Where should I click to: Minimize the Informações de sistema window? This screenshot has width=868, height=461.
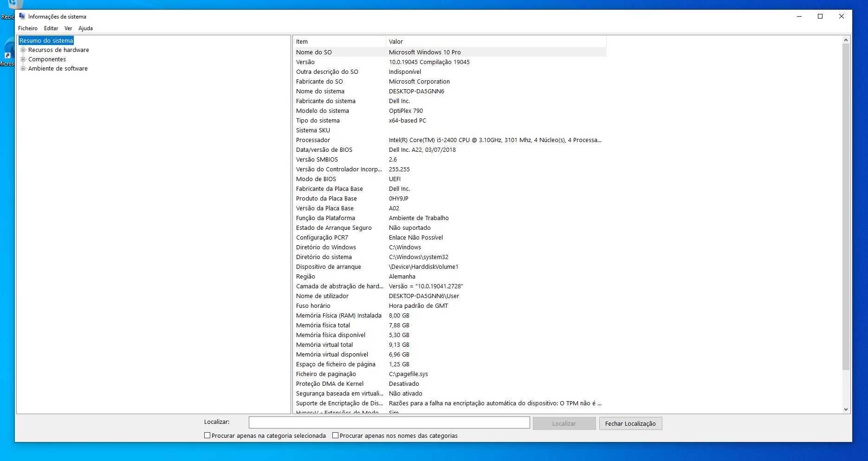point(799,16)
